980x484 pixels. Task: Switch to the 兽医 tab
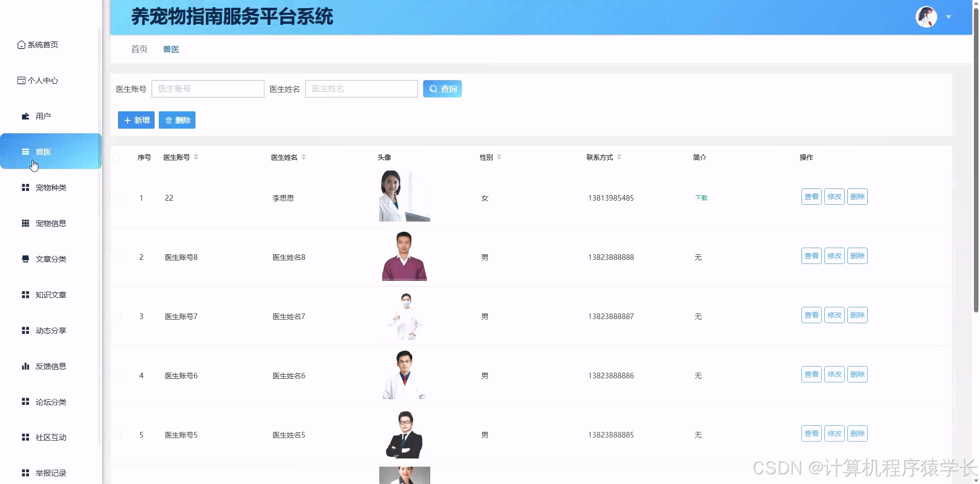[x=170, y=49]
